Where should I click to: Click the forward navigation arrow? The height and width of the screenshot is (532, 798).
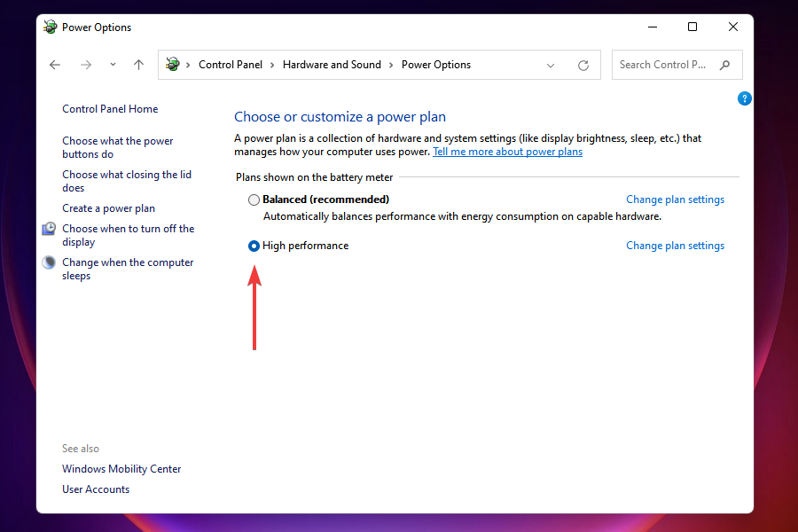pyautogui.click(x=86, y=65)
